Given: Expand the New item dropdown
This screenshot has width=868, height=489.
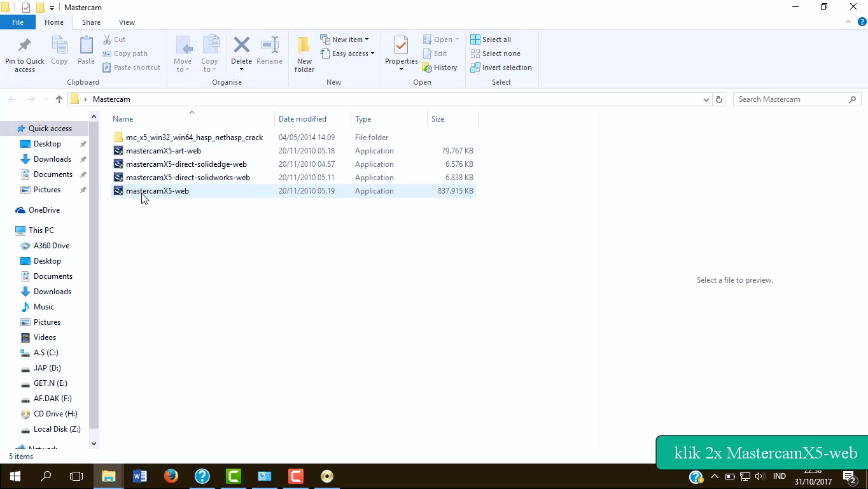Looking at the screenshot, I should [344, 39].
